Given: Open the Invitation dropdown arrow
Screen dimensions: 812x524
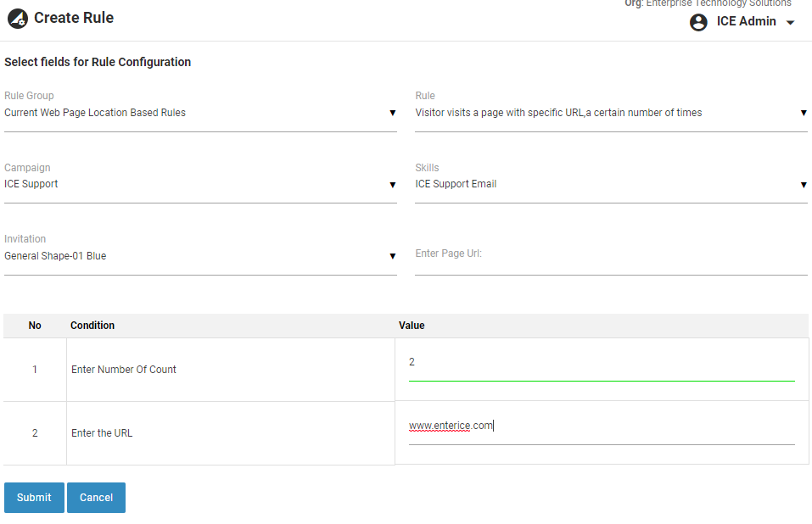Looking at the screenshot, I should 392,256.
